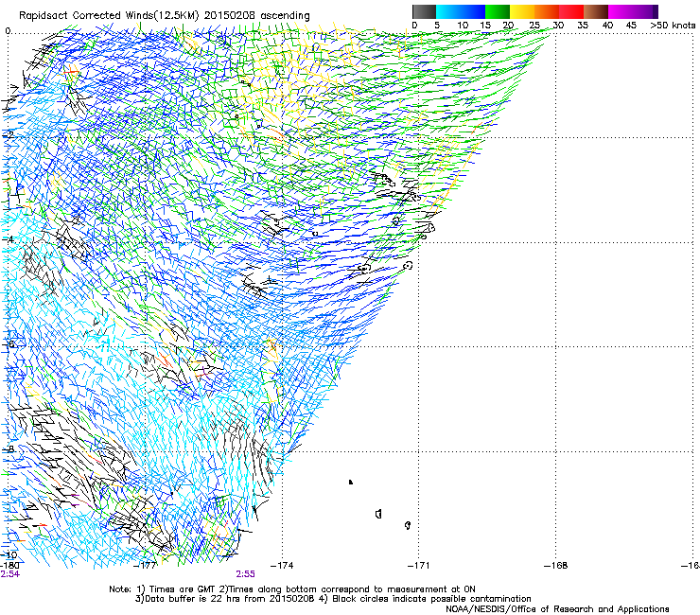The width and height of the screenshot is (700, 615).
Task: Click the 'NOAA/NESDIS/Office of Research and Applications' credit
Action: [x=557, y=609]
